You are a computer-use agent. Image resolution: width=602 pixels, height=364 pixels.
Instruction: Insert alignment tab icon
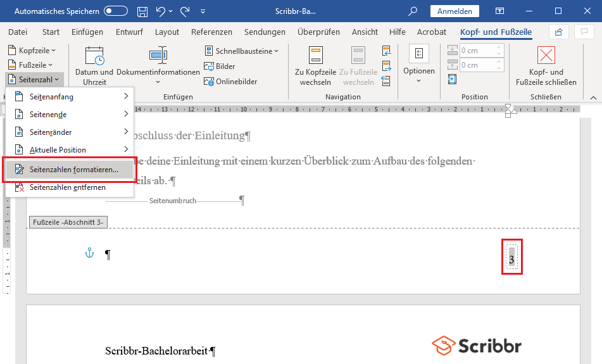point(452,80)
